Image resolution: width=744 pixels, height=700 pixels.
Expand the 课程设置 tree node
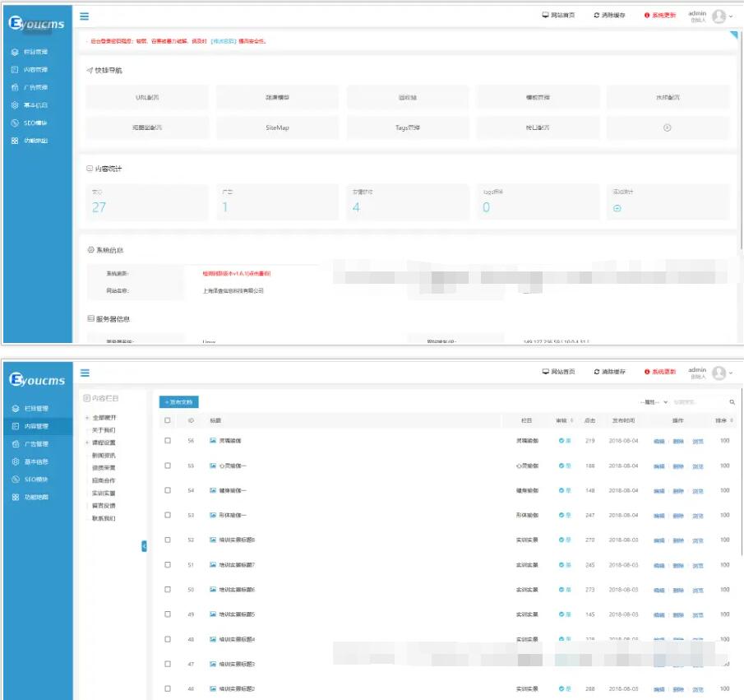pos(87,443)
